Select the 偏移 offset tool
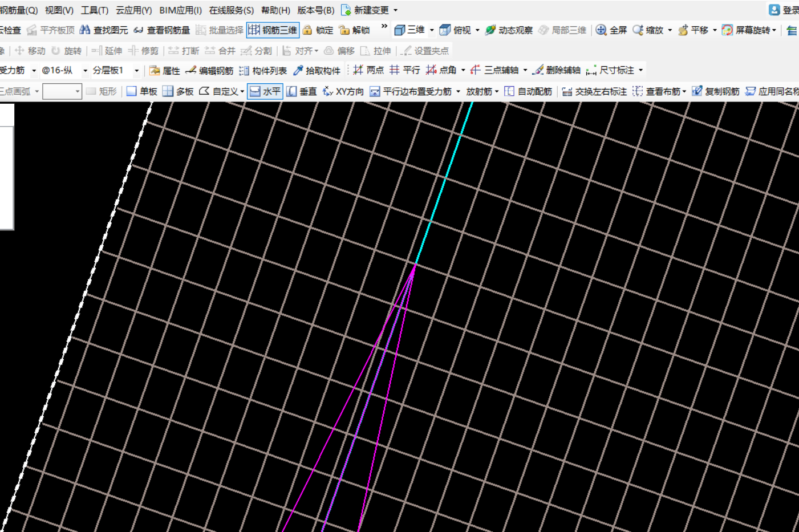The height and width of the screenshot is (532, 799). click(339, 51)
